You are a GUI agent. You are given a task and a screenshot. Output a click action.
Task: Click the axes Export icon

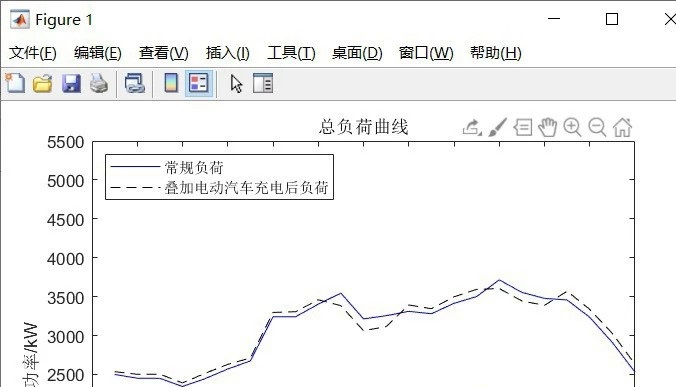(x=472, y=127)
